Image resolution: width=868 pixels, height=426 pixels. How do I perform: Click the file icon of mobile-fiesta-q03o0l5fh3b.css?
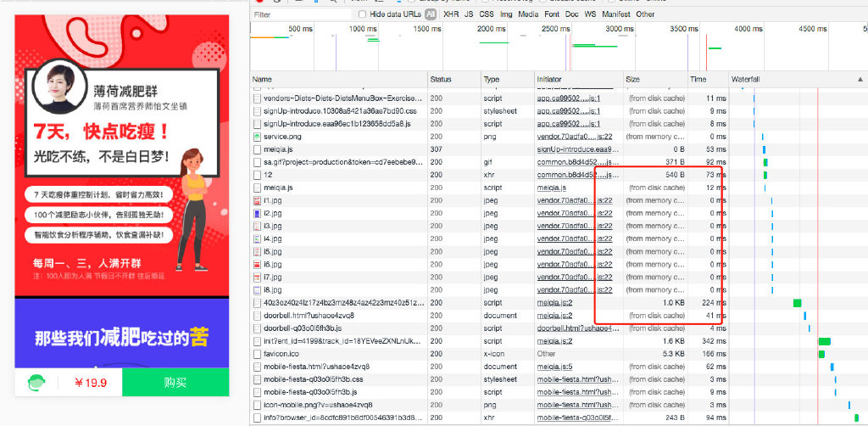(257, 379)
